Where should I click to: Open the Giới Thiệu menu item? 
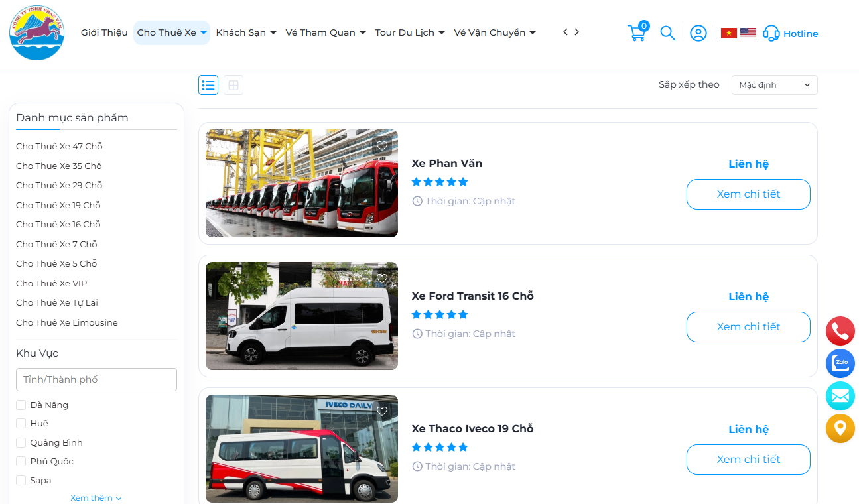[x=103, y=32]
